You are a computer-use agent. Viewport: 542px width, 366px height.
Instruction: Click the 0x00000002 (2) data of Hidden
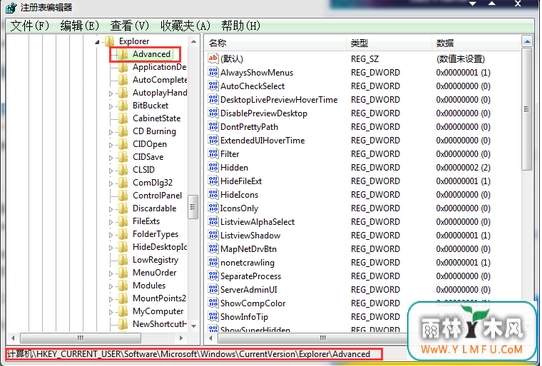[463, 168]
